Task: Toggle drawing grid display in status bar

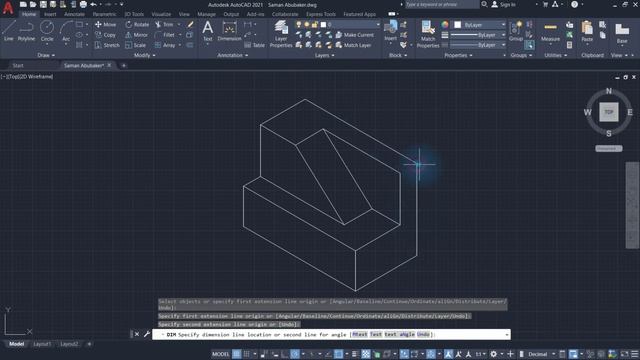Action: click(x=236, y=354)
